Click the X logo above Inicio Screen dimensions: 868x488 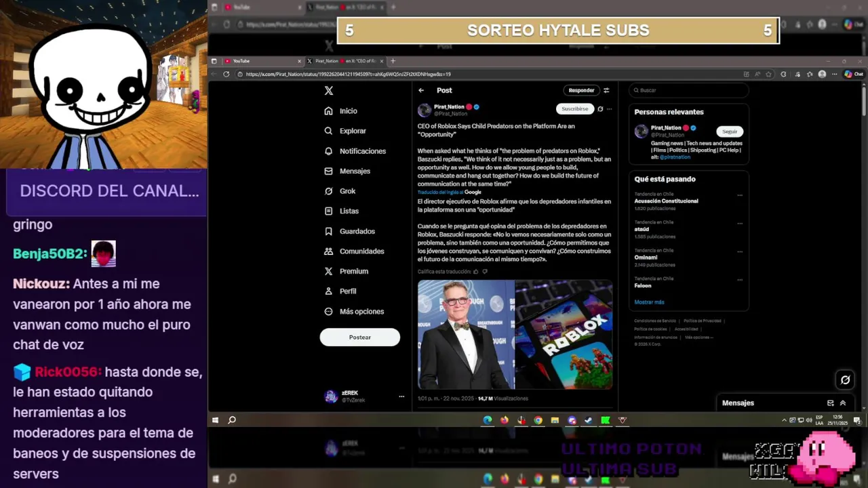coord(329,90)
